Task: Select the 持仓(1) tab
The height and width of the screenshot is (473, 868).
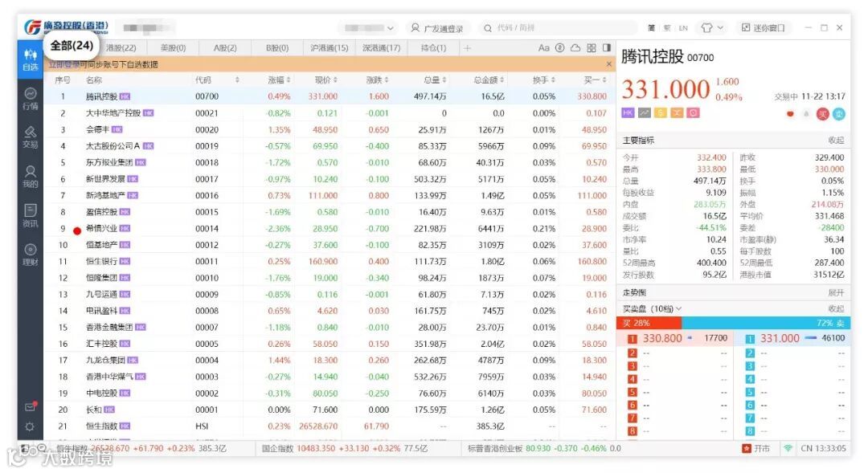Action: [433, 48]
